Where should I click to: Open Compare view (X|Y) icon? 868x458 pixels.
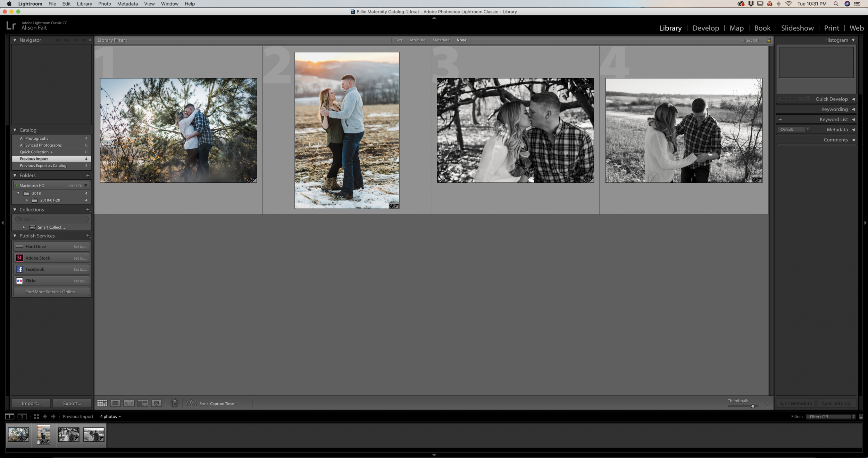pos(129,403)
